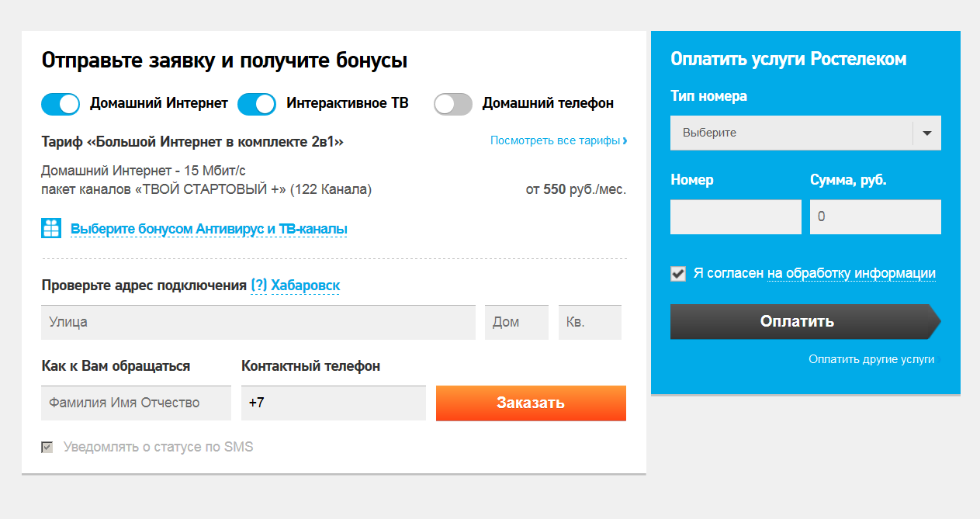Click the Номер input in payment panel
The width and height of the screenshot is (980, 519).
736,217
